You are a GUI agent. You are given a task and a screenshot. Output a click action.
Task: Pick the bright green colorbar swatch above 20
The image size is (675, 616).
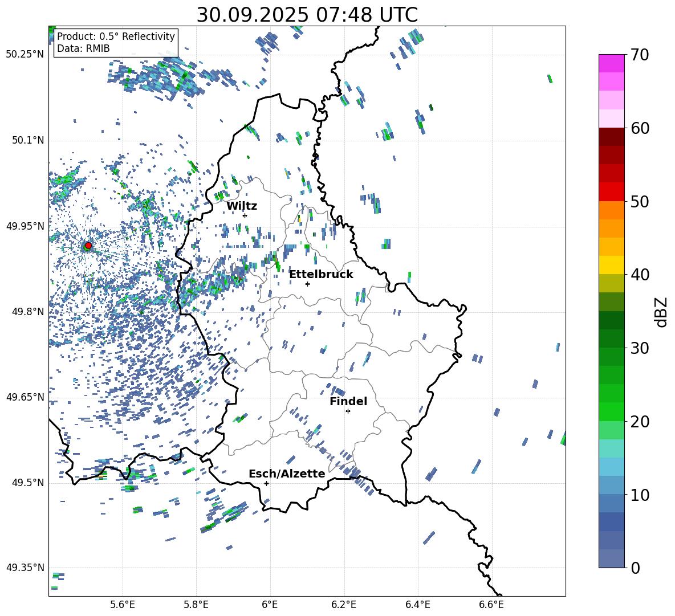click(x=612, y=411)
